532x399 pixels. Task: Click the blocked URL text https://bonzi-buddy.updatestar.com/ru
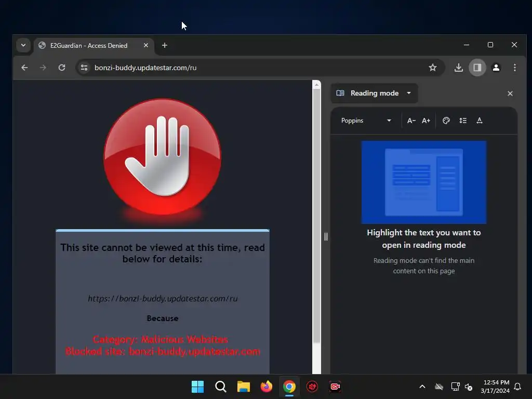[x=163, y=299]
